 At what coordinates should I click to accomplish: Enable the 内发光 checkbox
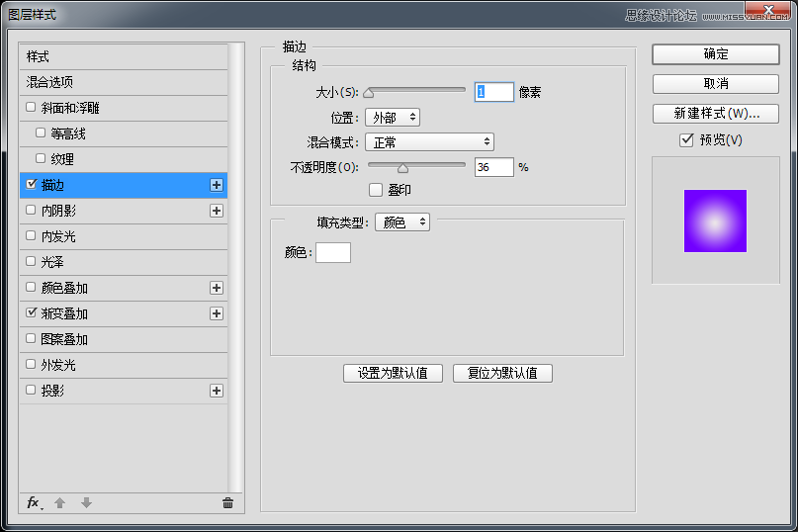(31, 235)
